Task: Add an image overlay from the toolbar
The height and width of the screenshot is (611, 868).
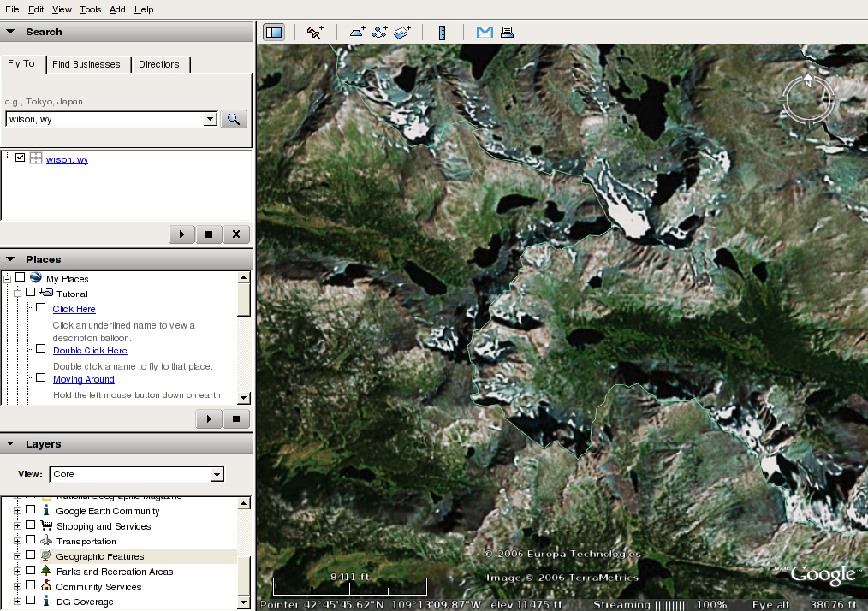Action: click(402, 33)
